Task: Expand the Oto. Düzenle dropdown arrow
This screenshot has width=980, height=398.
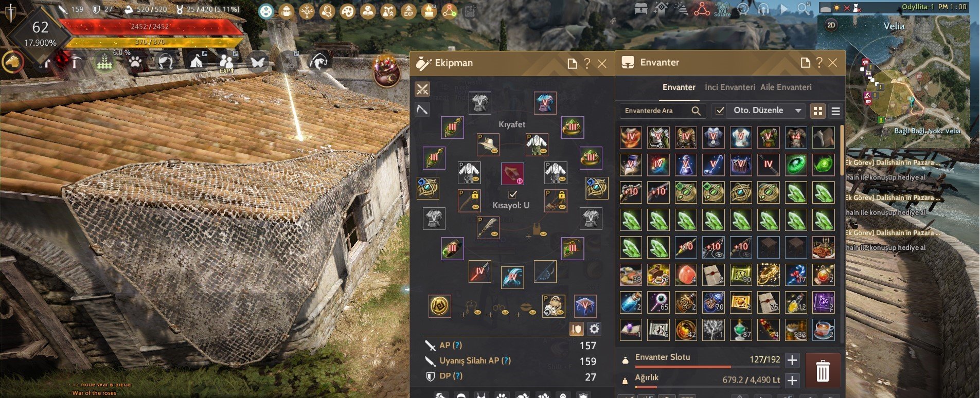Action: click(798, 111)
